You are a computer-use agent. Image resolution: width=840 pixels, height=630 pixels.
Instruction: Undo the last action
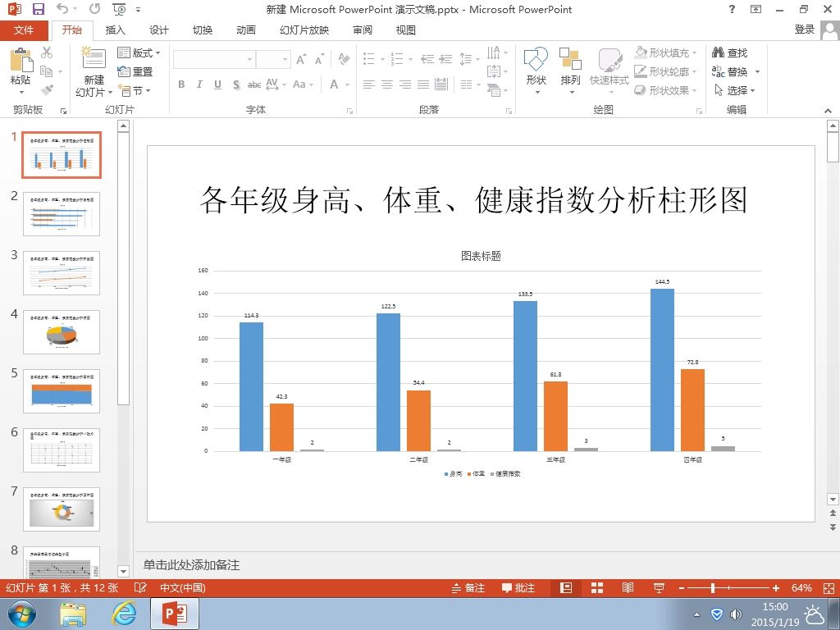pos(62,9)
